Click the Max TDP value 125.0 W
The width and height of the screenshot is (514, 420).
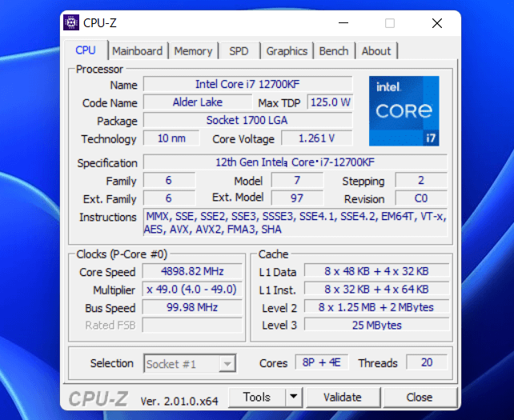[x=330, y=102]
